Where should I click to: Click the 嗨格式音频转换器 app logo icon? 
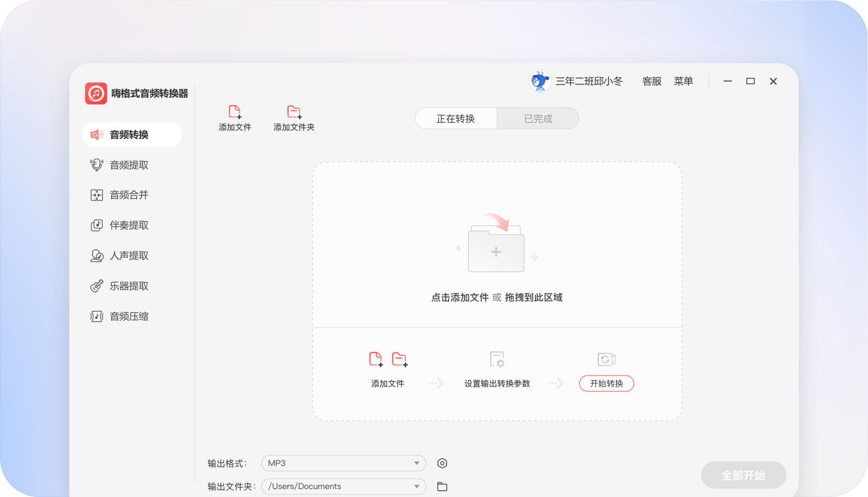coord(96,94)
